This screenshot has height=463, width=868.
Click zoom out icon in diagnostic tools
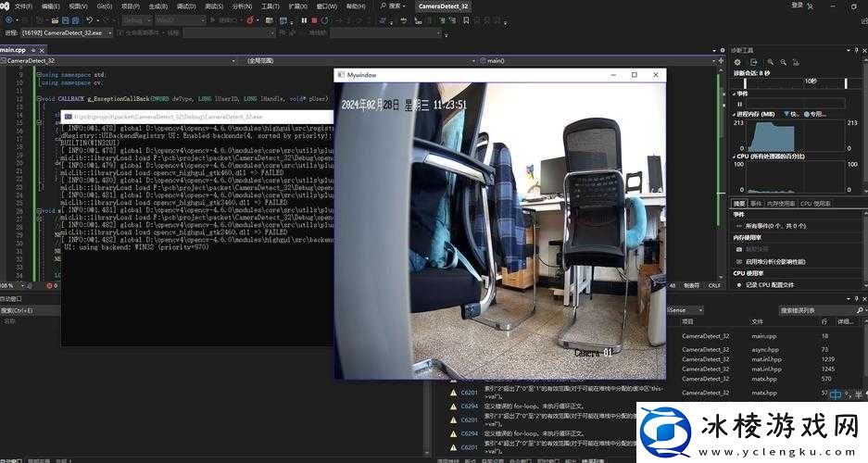(x=784, y=63)
